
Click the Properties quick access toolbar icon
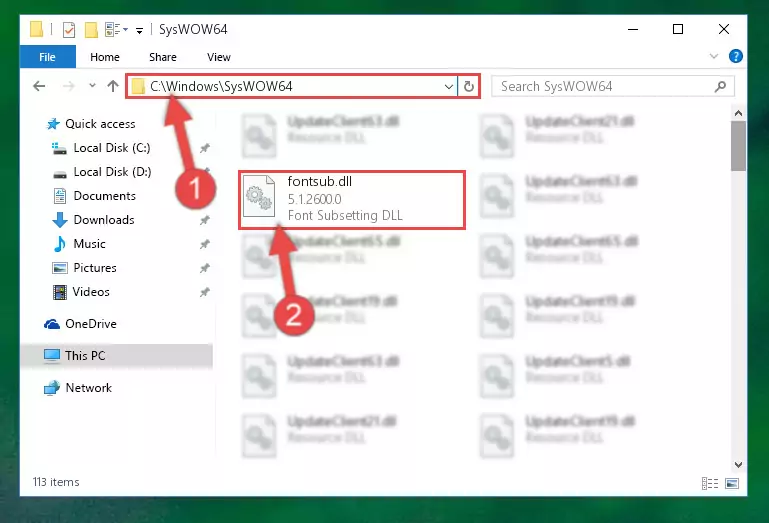(x=69, y=30)
